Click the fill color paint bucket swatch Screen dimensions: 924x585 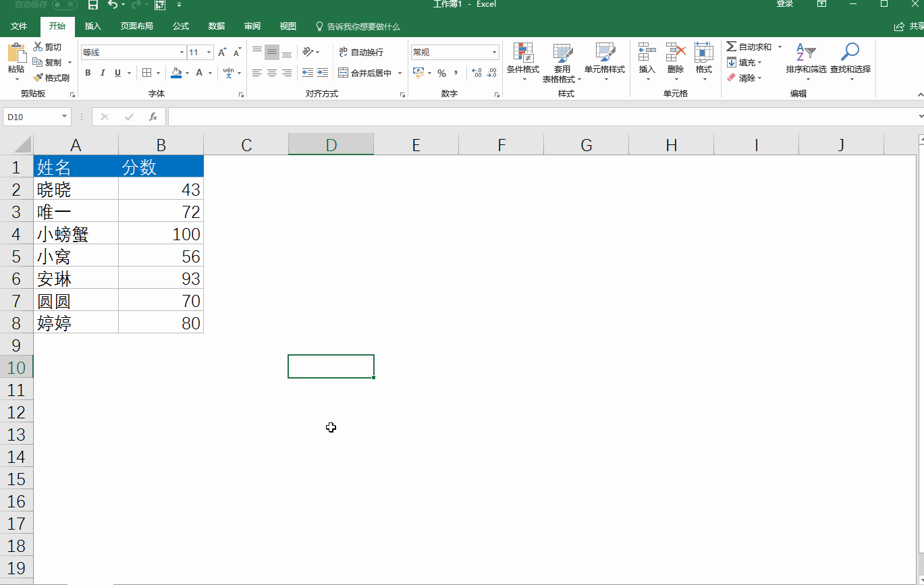click(176, 73)
